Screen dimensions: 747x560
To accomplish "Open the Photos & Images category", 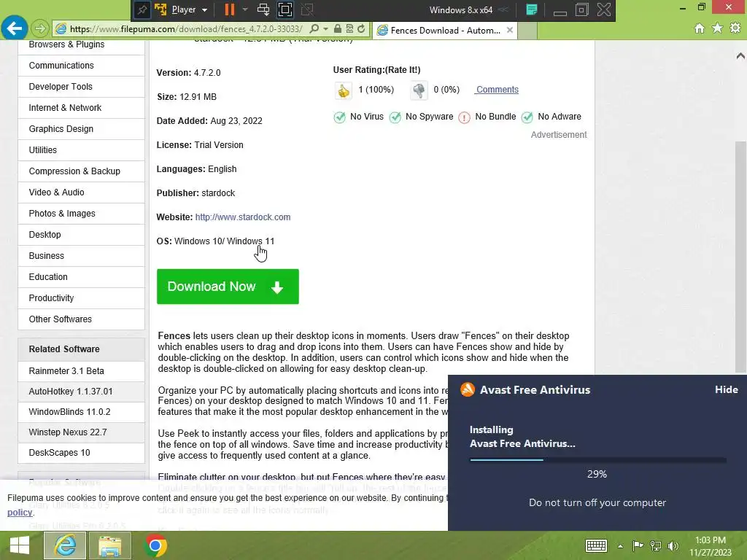I will point(81,214).
